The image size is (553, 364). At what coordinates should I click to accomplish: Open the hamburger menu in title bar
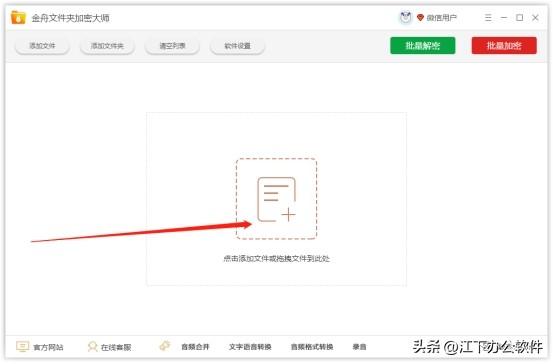(488, 18)
